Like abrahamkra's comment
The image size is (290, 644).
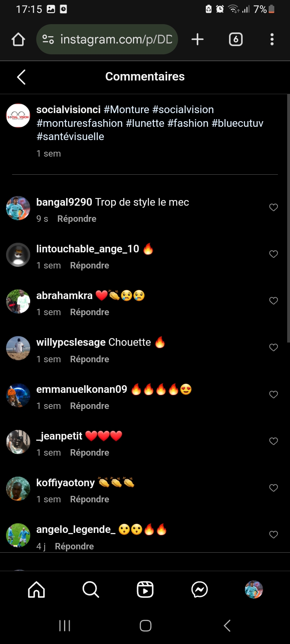tap(273, 301)
